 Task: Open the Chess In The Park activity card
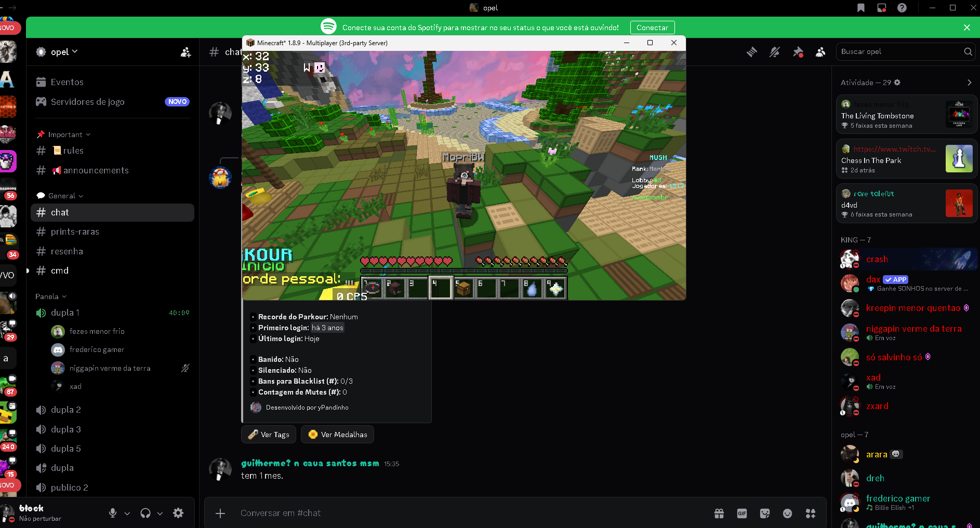(907, 159)
